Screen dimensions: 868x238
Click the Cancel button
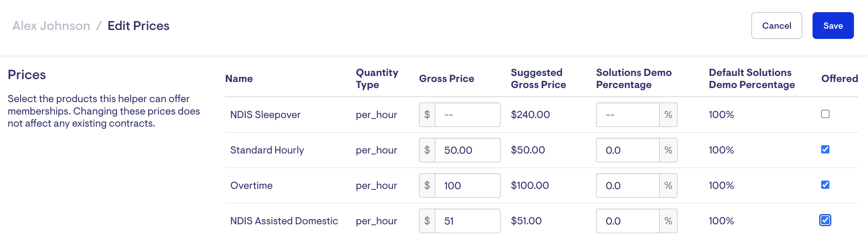776,26
